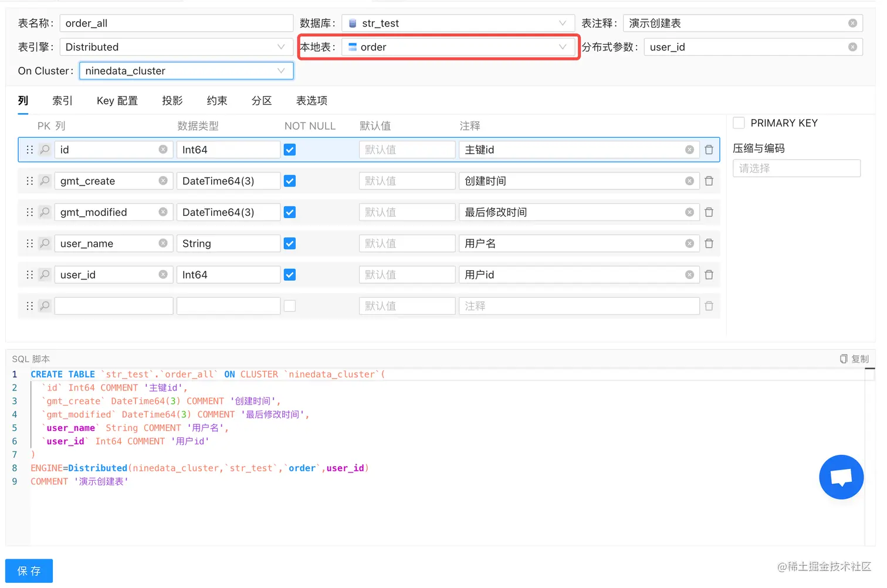
Task: Grab the drag handle of user_id row
Action: point(29,274)
